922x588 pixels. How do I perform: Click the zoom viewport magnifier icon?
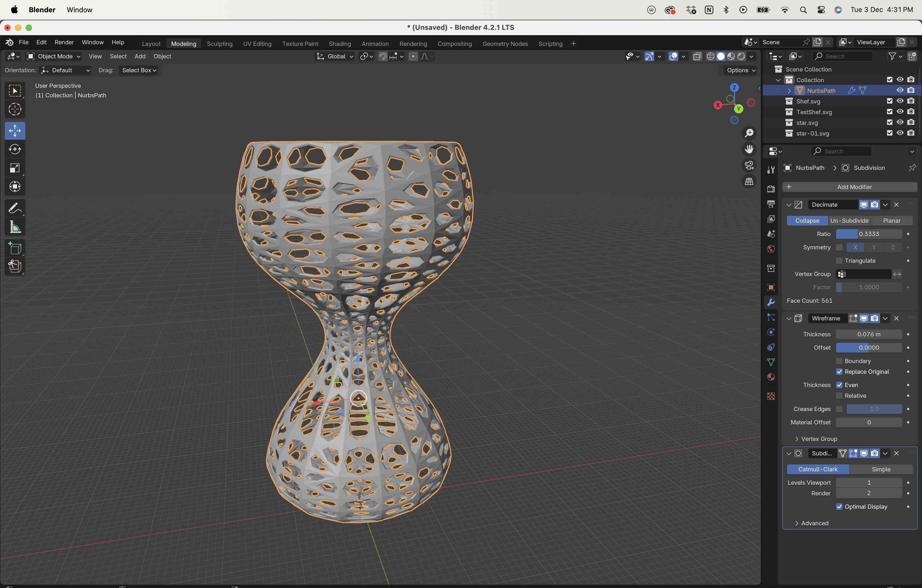coord(749,133)
